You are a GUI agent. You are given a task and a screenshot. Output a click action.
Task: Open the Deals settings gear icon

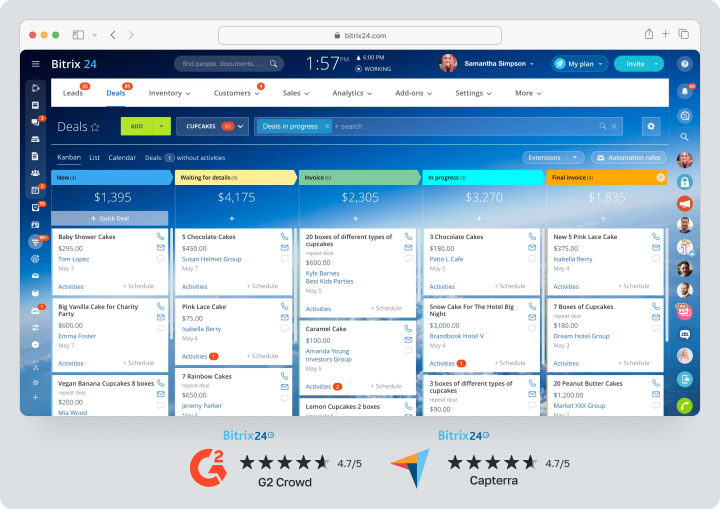pos(651,126)
